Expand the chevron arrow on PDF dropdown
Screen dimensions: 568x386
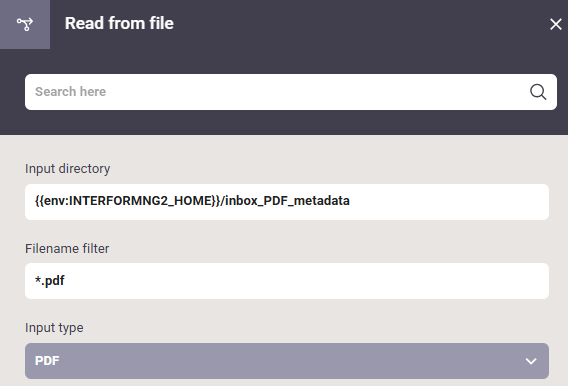point(531,361)
